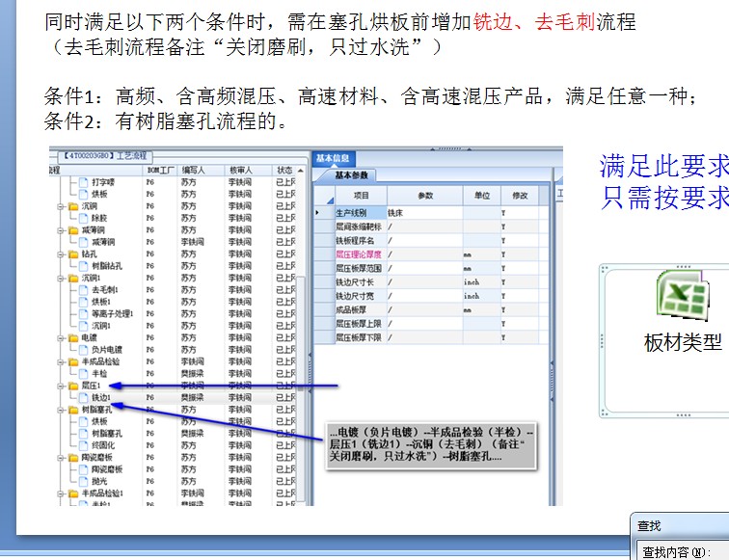Select the 铣边尺寸长 parameter row
Viewport: 729px width, 560px height.
(431, 282)
